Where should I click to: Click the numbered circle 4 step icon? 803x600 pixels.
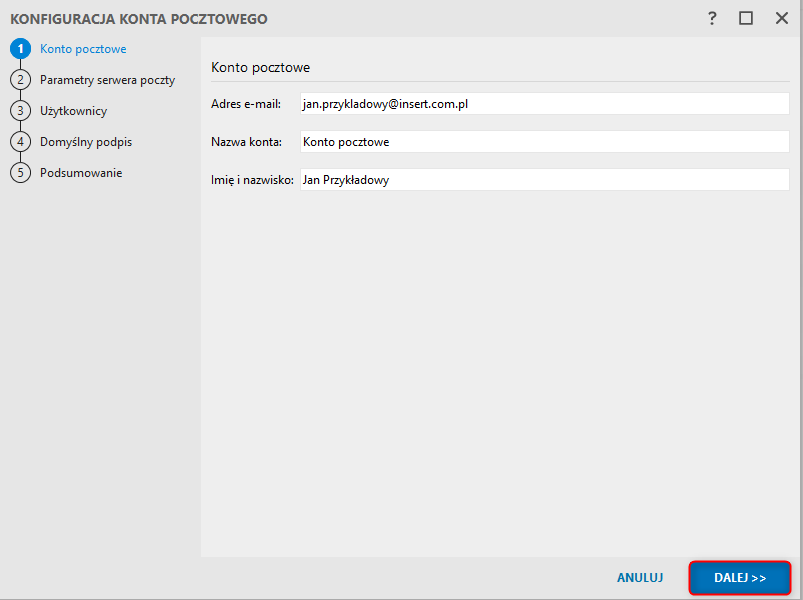(20, 142)
